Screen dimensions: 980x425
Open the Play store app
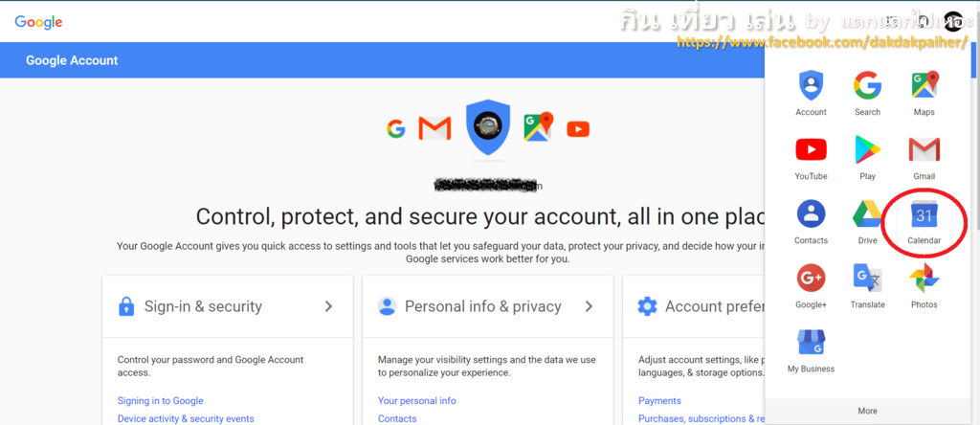tap(867, 158)
